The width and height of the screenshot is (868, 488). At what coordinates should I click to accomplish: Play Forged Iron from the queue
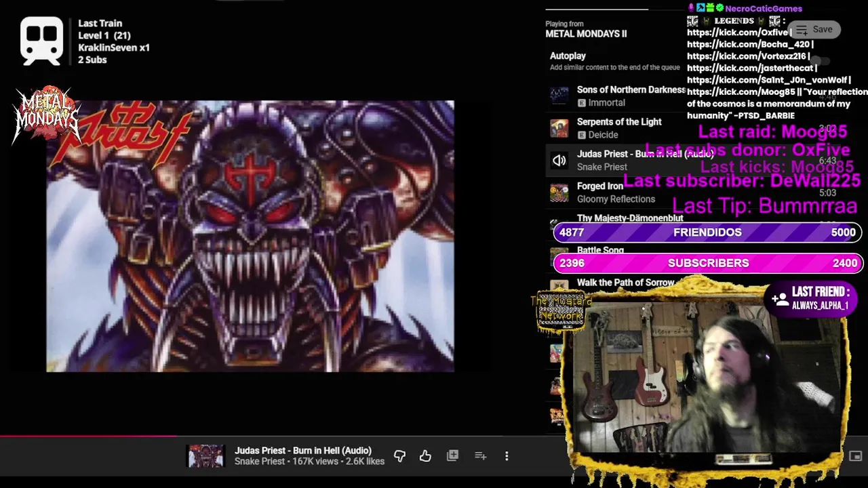(x=600, y=186)
